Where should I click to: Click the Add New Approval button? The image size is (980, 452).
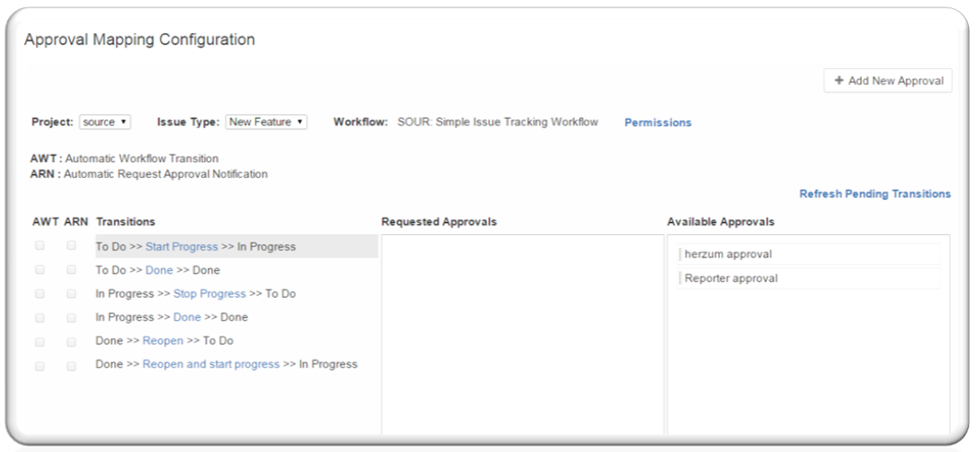[888, 80]
